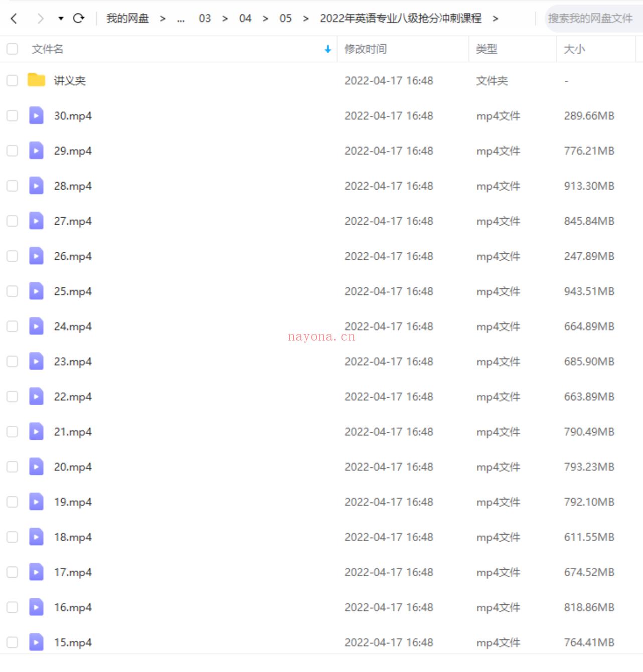The width and height of the screenshot is (643, 672).
Task: Click the file name 18.mp4
Action: click(73, 537)
